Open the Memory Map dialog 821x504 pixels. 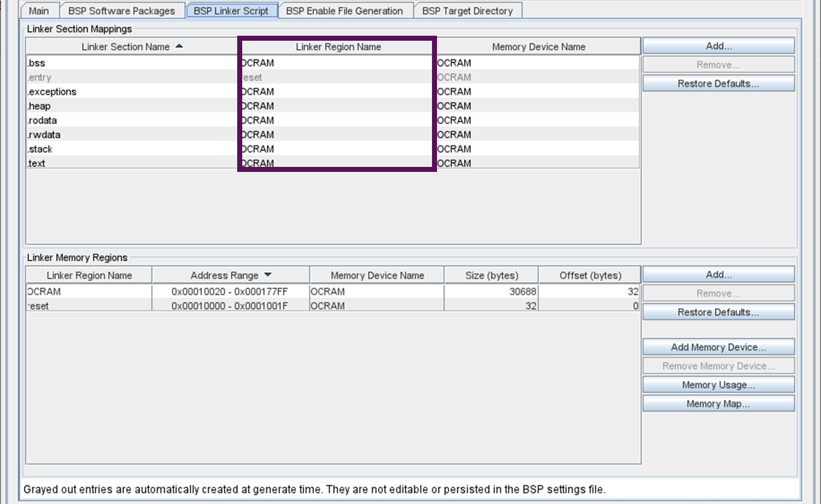[x=718, y=403]
